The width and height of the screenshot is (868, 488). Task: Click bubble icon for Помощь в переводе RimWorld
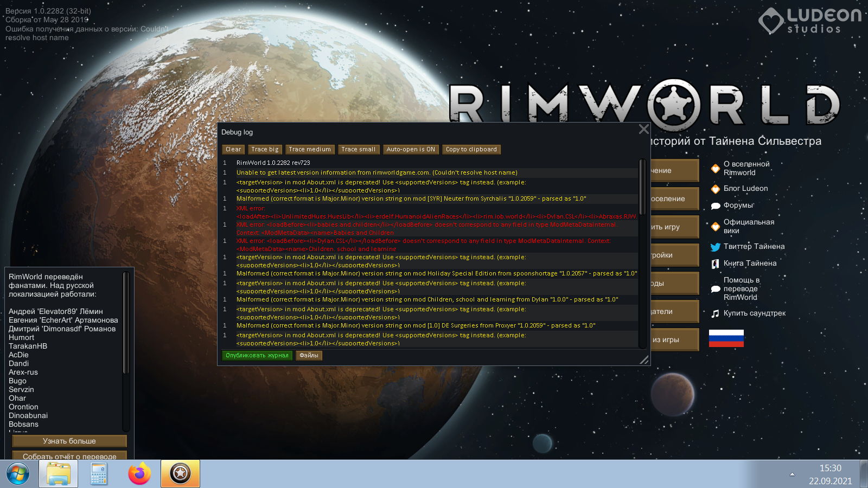point(716,288)
